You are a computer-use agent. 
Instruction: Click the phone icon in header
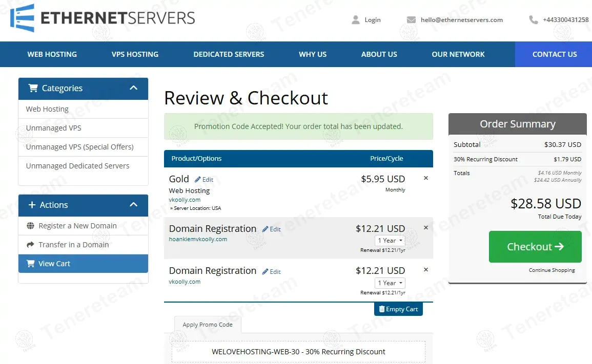pyautogui.click(x=534, y=20)
